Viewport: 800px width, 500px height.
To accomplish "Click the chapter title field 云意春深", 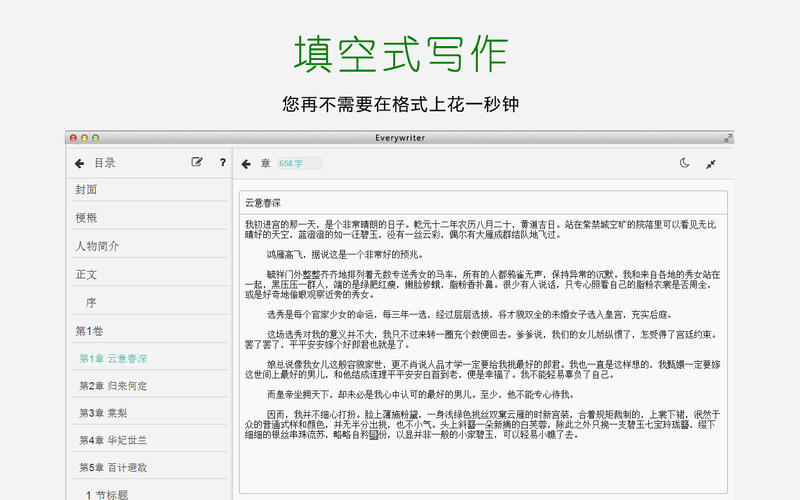I will tap(483, 203).
